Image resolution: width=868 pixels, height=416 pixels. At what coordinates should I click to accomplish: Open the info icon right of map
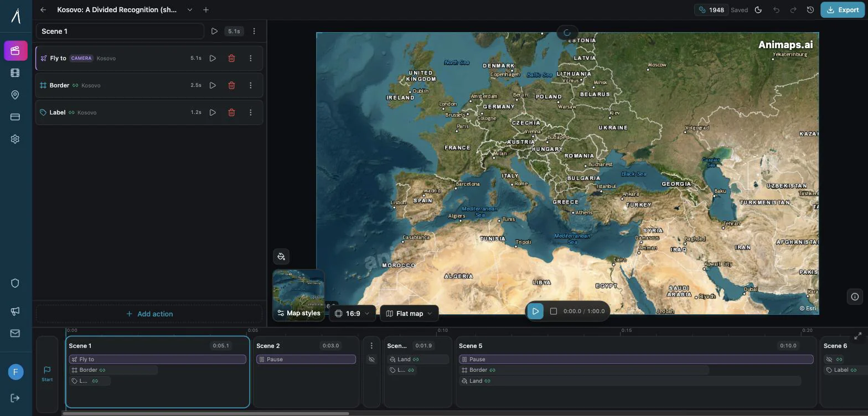click(855, 297)
